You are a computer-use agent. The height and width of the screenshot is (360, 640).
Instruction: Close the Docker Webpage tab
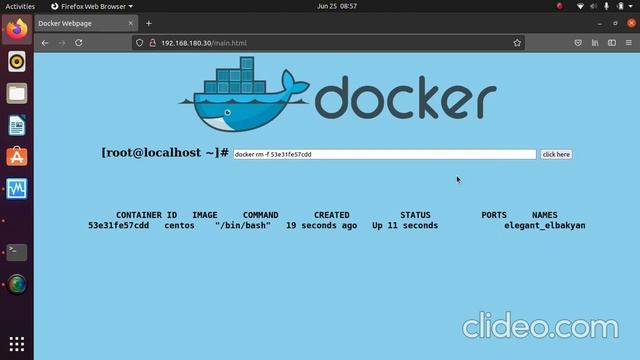131,23
